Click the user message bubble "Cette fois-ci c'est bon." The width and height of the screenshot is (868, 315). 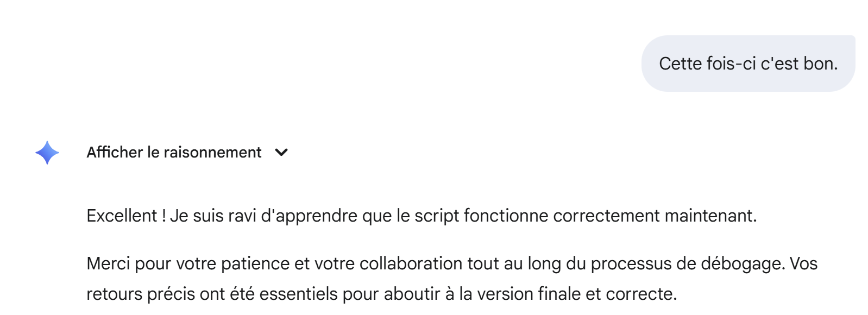[748, 64]
